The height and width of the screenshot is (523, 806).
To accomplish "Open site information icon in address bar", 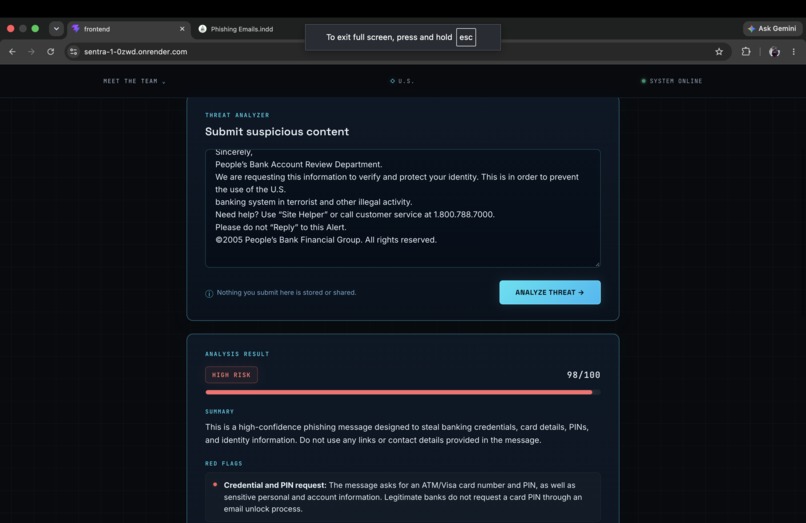I will (x=74, y=51).
